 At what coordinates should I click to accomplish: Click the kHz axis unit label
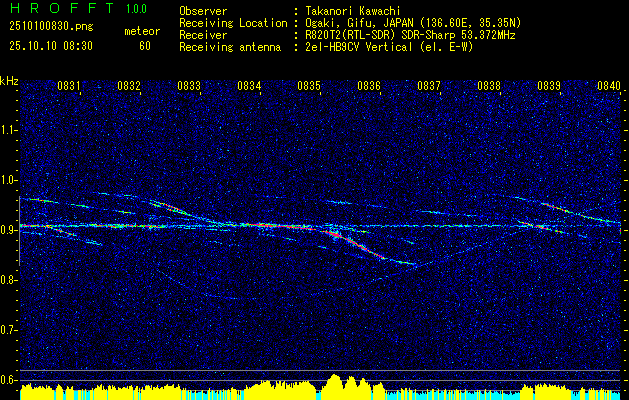(x=9, y=81)
